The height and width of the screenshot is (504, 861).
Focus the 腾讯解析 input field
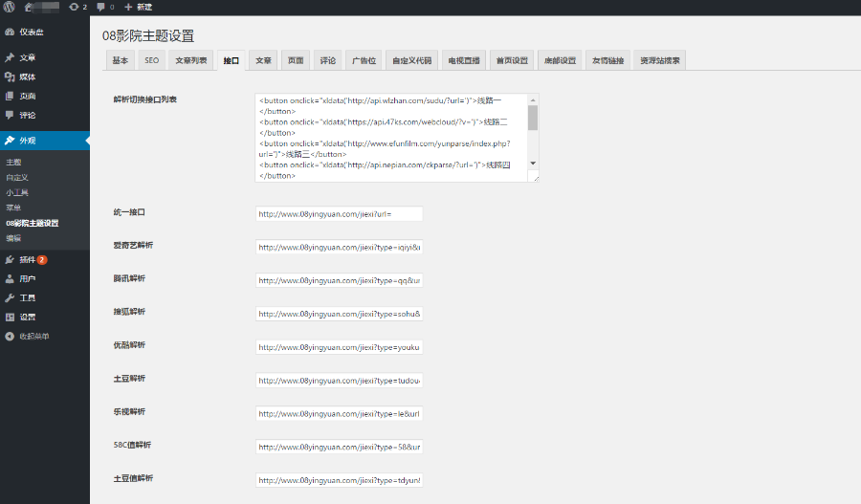pos(339,280)
